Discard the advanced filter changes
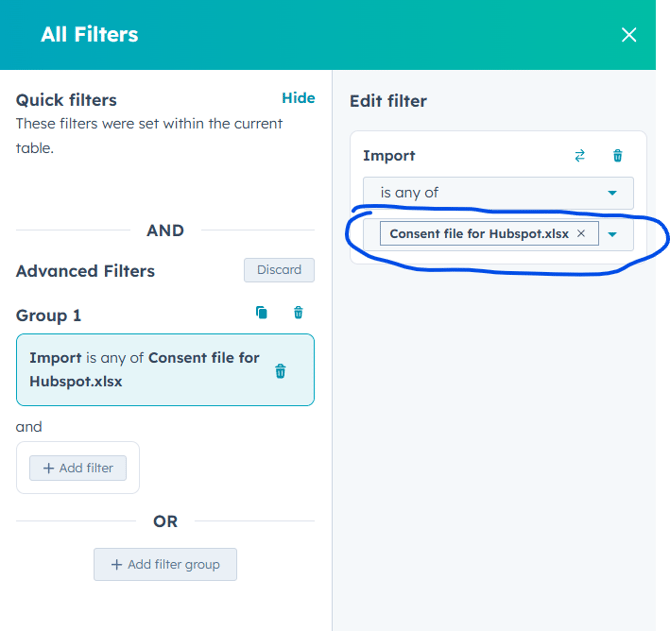Screen dimensions: 670x631 [279, 270]
